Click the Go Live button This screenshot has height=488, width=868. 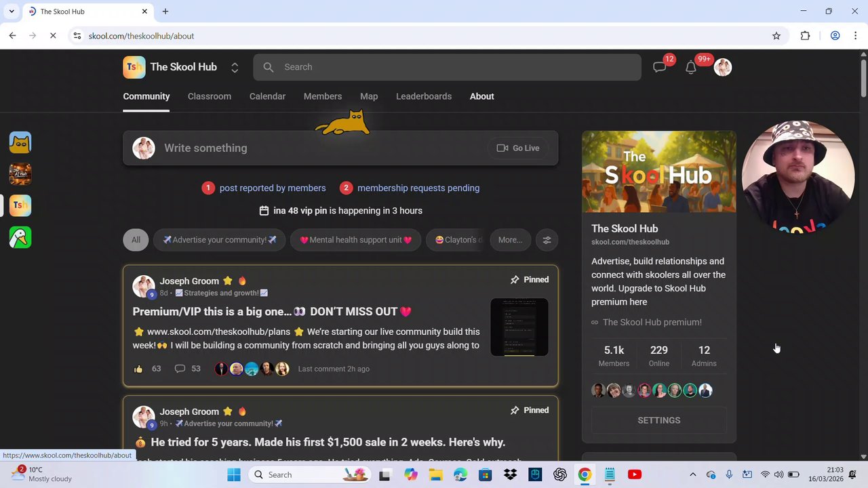[518, 148]
